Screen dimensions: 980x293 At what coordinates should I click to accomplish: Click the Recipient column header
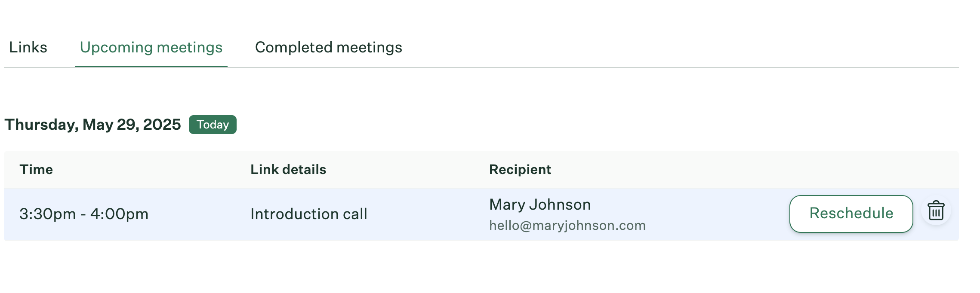pyautogui.click(x=520, y=169)
